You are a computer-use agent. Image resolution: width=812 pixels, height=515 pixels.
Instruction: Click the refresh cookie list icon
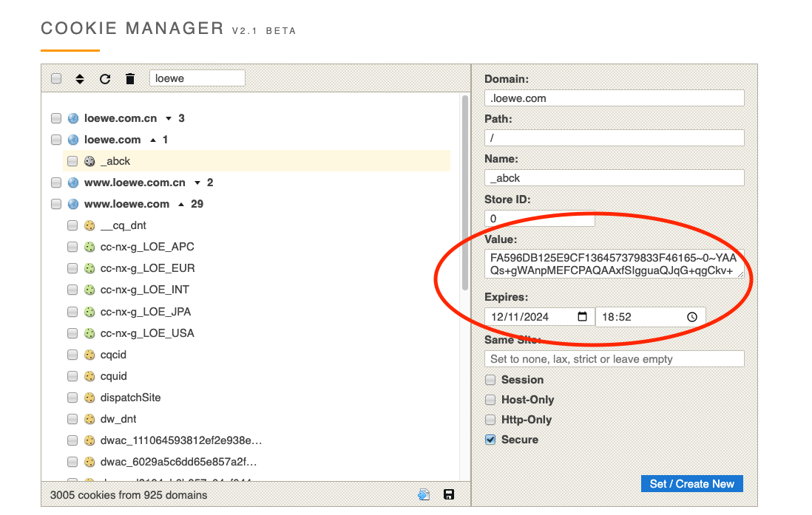[105, 78]
